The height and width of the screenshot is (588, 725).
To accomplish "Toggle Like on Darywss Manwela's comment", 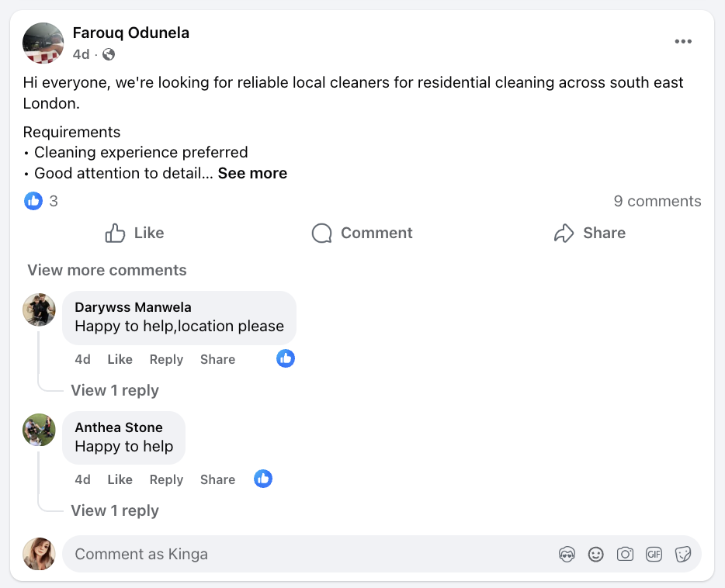I will click(120, 359).
